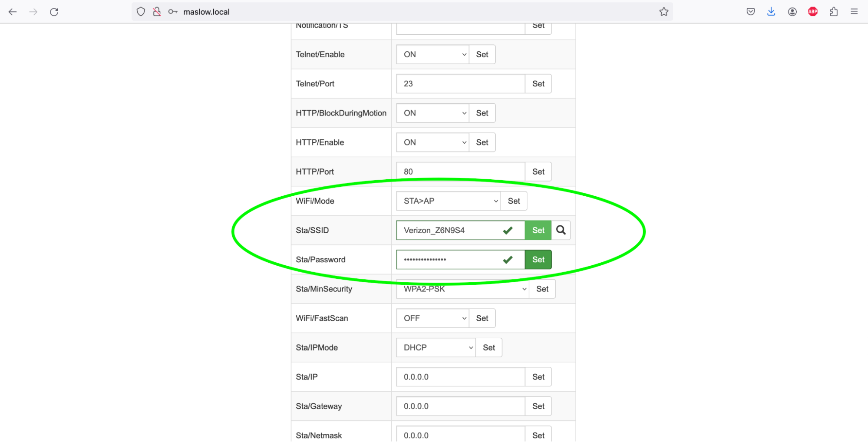Click Set for WiFi/Mode
This screenshot has width=868, height=442.
pyautogui.click(x=514, y=201)
